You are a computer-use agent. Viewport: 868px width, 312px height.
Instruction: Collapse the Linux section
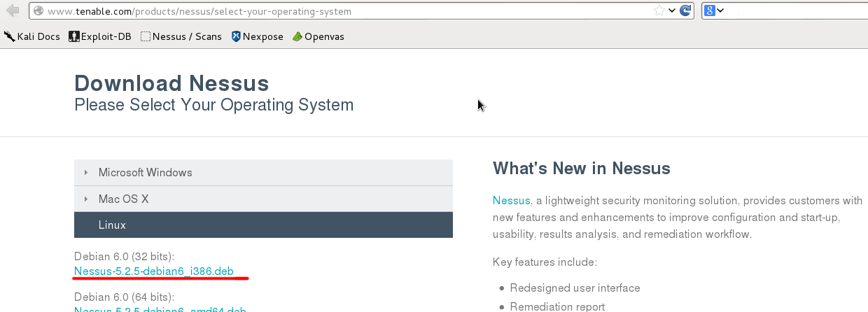(263, 225)
